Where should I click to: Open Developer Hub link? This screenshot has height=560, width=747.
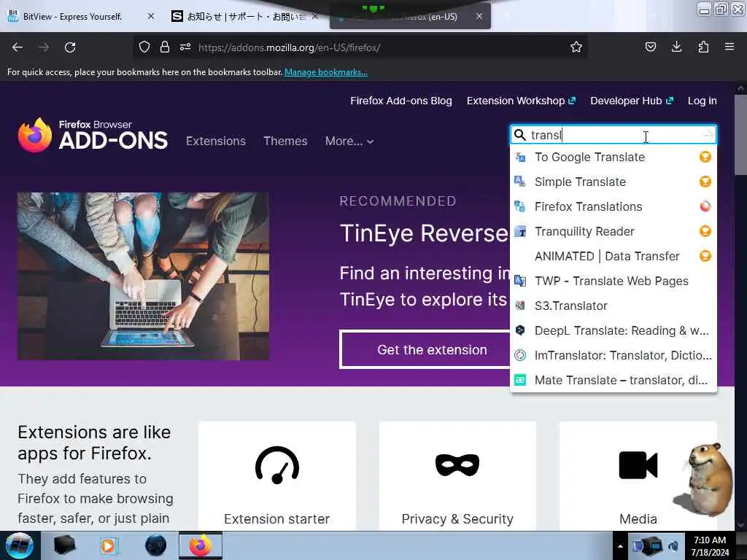tap(632, 101)
